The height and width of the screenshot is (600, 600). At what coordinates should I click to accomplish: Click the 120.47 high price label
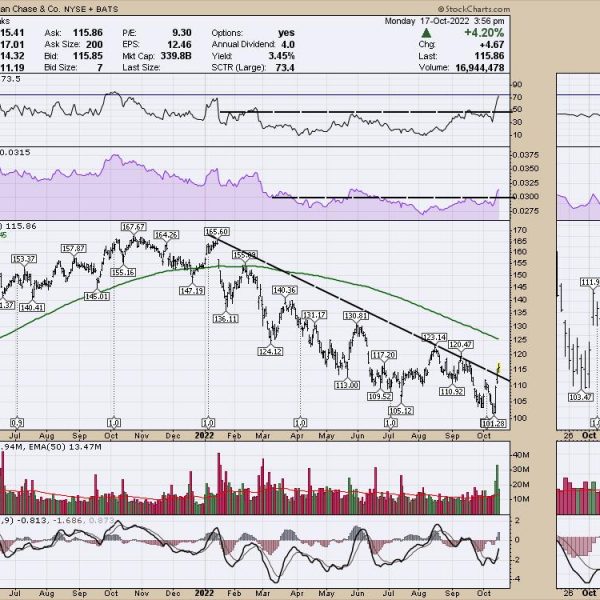click(461, 345)
